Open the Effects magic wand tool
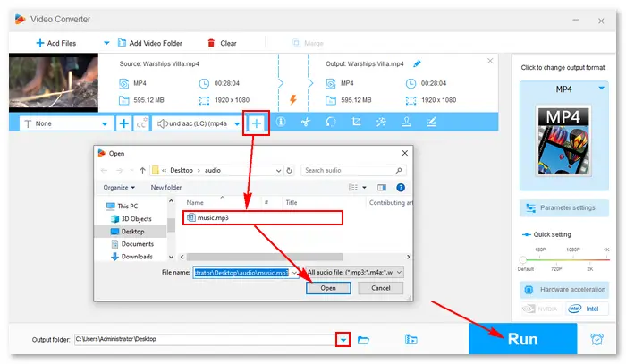This screenshot has height=364, width=626. 381,123
